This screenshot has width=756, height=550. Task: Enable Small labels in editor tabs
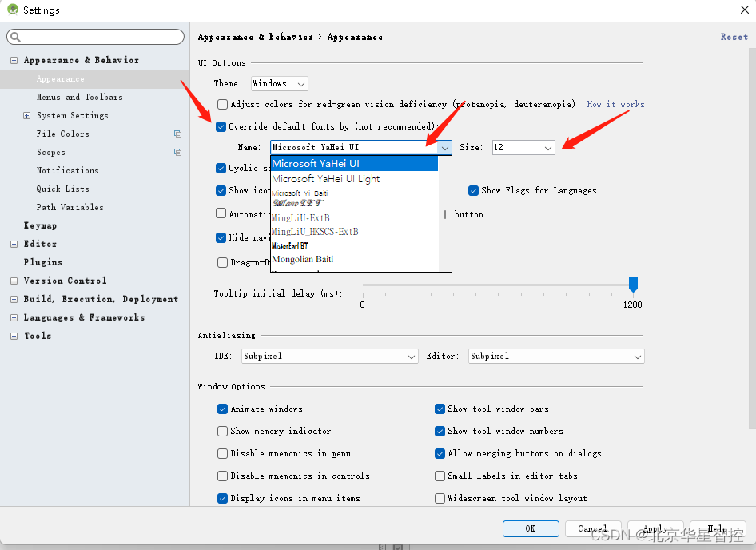pyautogui.click(x=440, y=476)
